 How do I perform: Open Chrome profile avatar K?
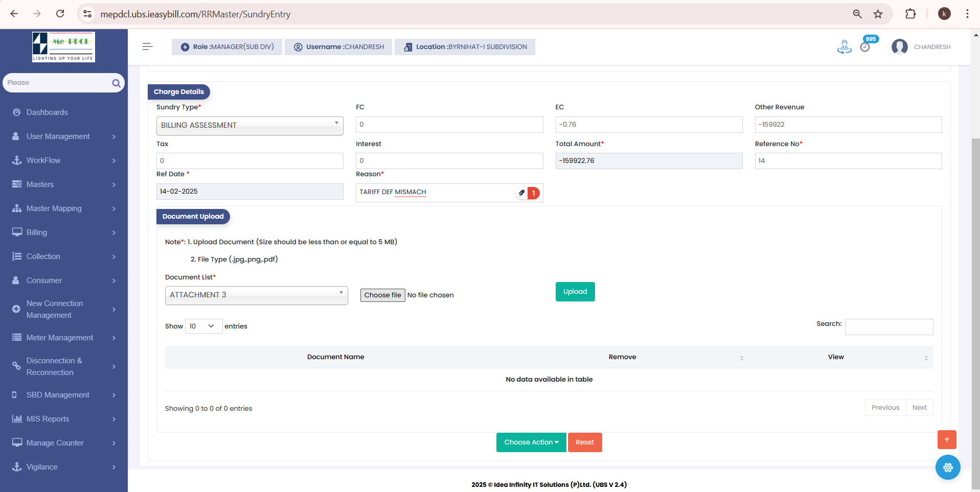pos(944,14)
